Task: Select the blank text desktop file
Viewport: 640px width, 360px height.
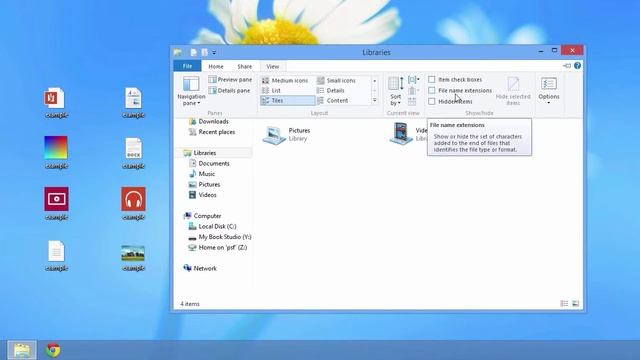Action: coord(56,256)
